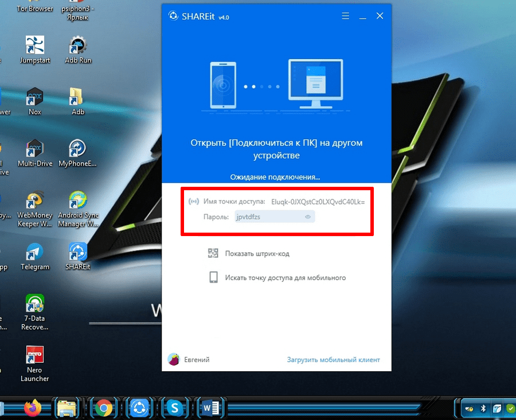Open 7-Data Recovery desktop icon
This screenshot has width=516, height=420.
(x=34, y=312)
